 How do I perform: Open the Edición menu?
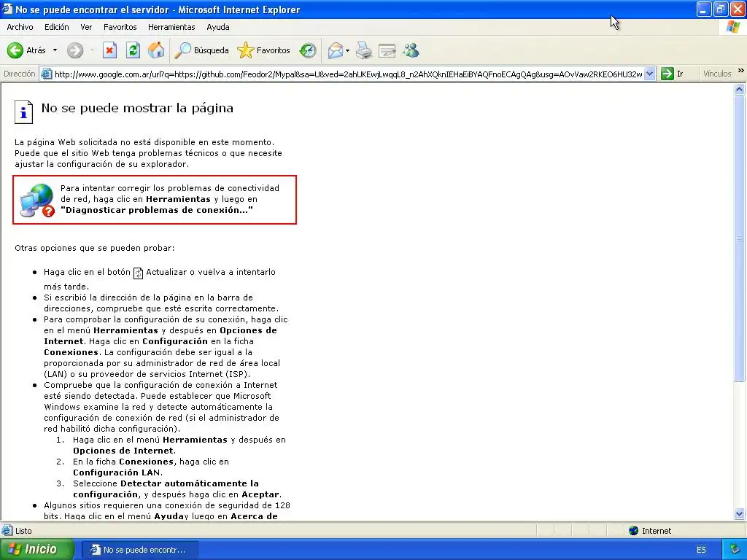pyautogui.click(x=57, y=27)
